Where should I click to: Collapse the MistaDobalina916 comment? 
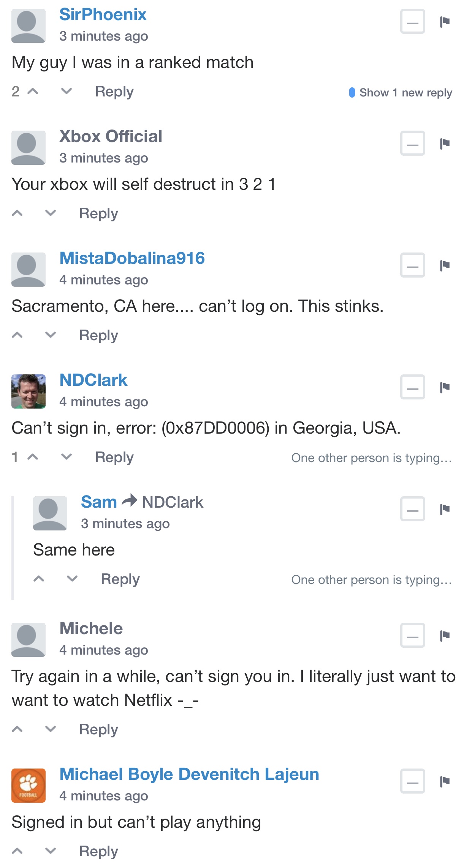[412, 265]
